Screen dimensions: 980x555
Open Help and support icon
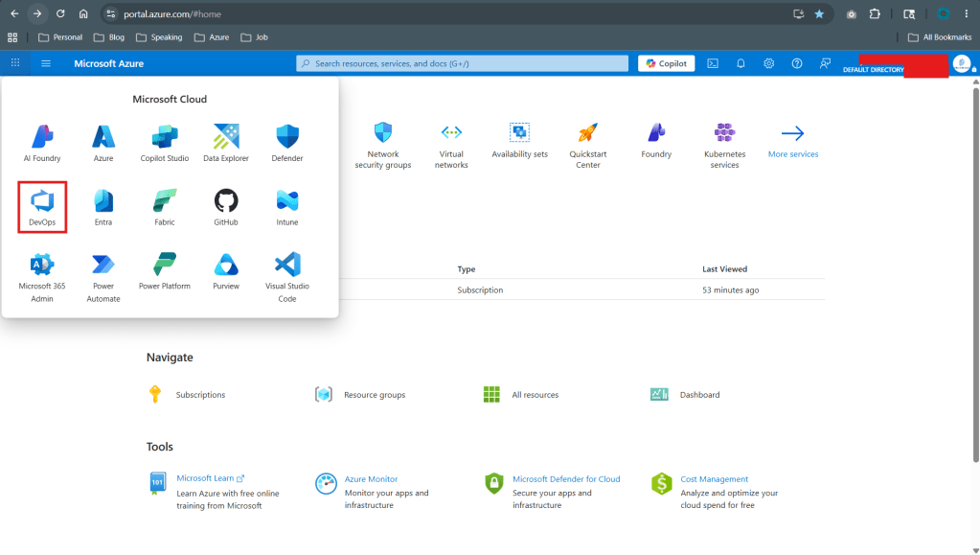click(797, 63)
